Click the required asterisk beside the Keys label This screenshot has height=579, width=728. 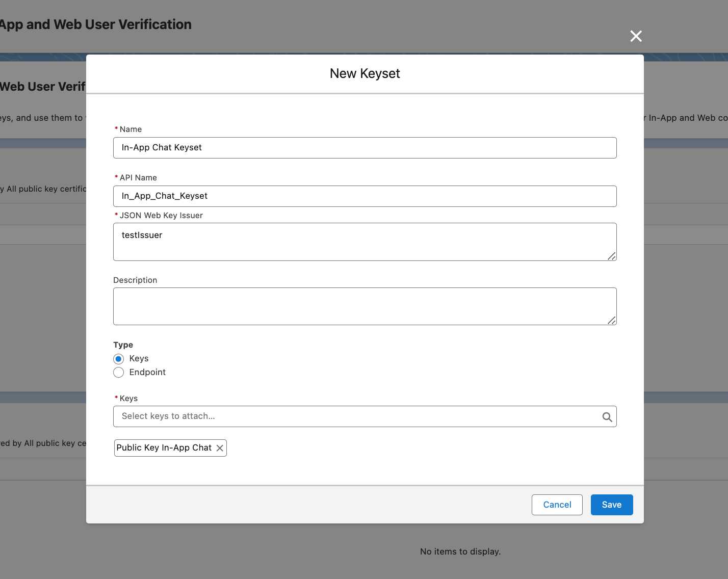[116, 398]
